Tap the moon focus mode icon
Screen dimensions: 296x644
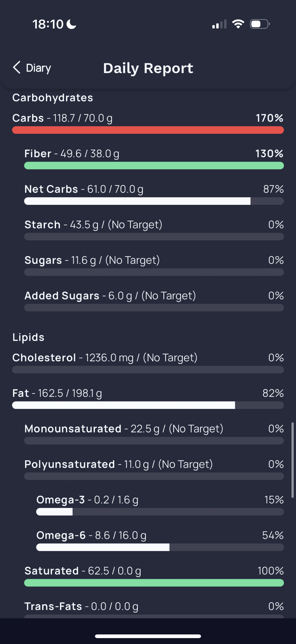click(x=71, y=24)
